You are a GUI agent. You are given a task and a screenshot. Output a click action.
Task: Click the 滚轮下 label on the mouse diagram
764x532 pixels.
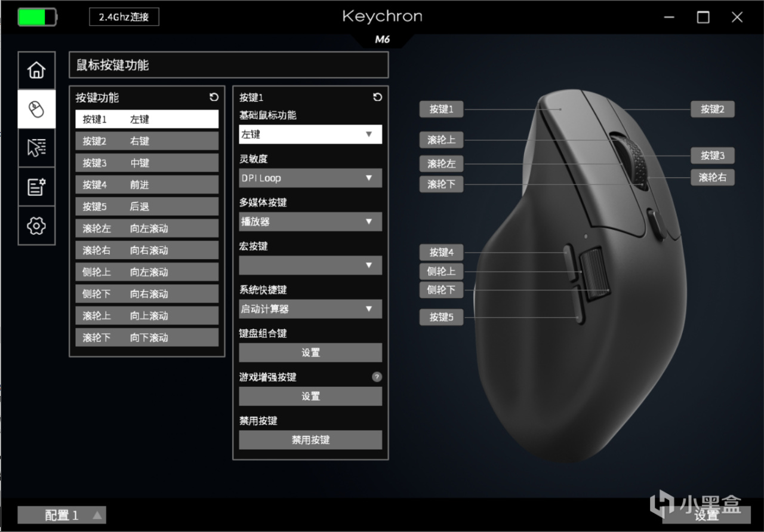[x=442, y=184]
